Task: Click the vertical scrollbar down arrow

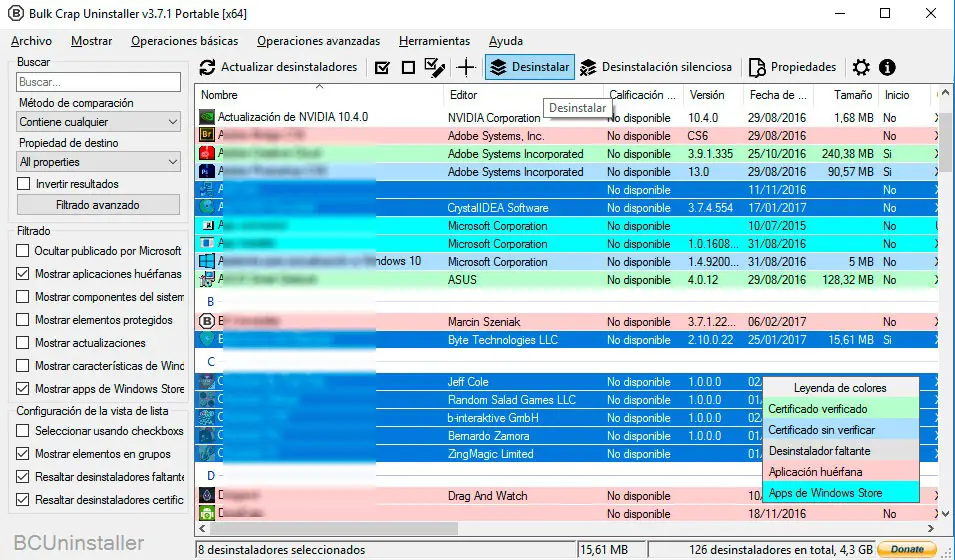Action: 945,514
